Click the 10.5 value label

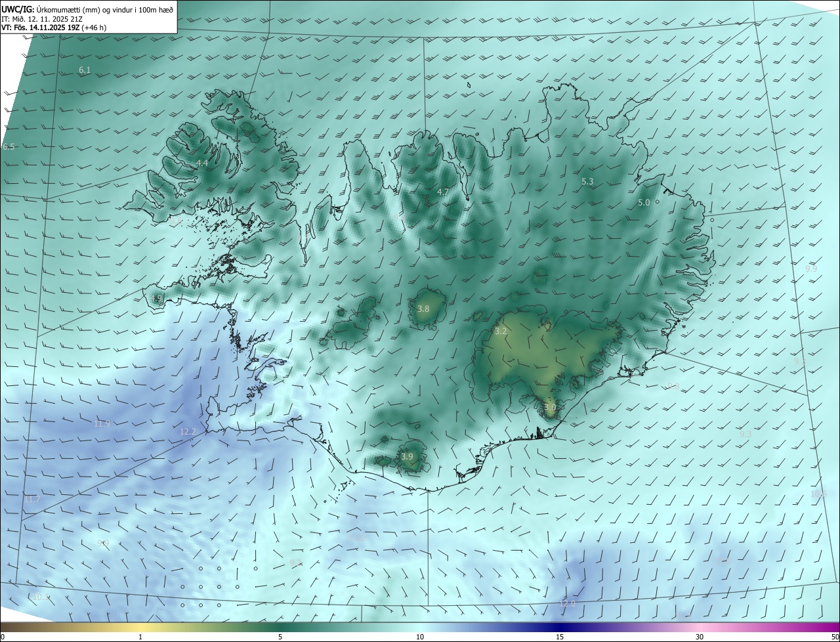(818, 494)
